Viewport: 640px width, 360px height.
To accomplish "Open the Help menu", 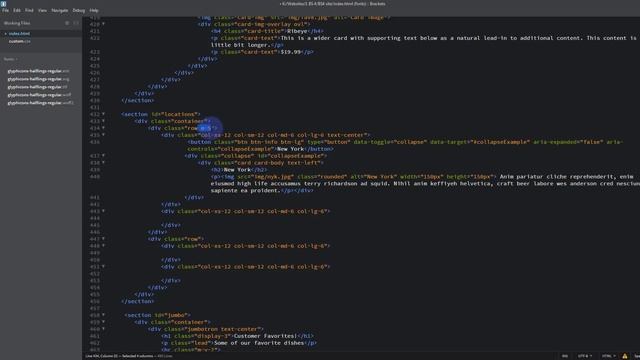I will coord(94,10).
